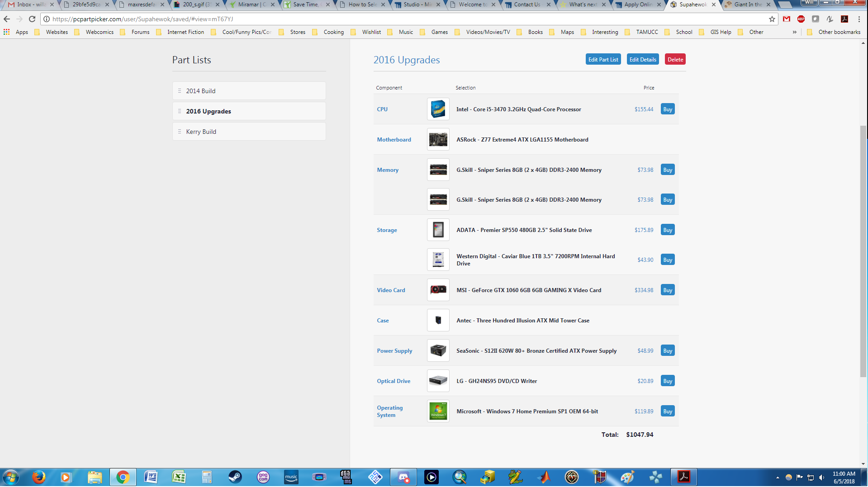This screenshot has height=487, width=868.
Task: Close the Supahewok tab
Action: 714,5
